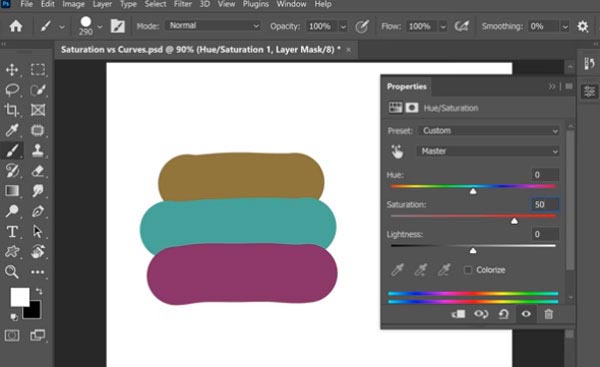The width and height of the screenshot is (600, 367).
Task: Open the tool preset picker arrow
Action: (62, 27)
